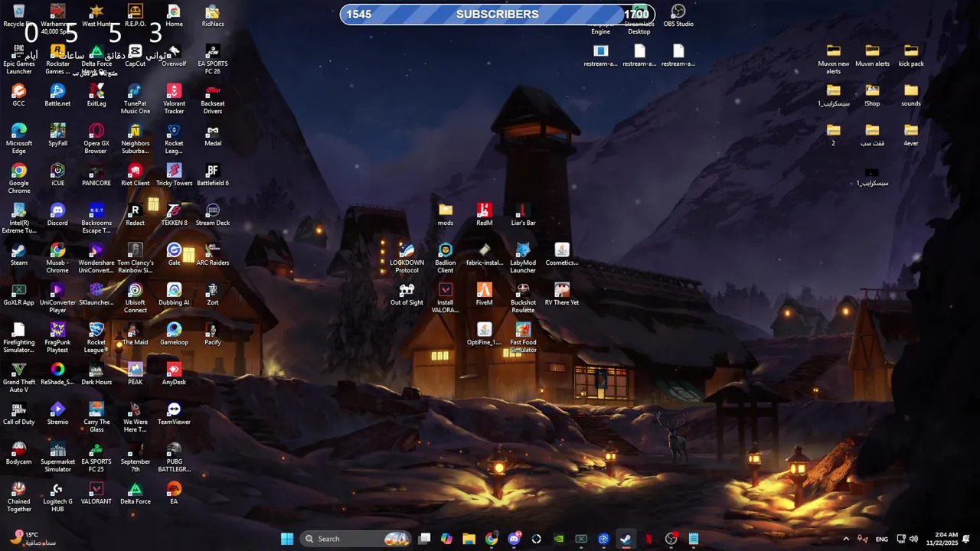
Task: Select the Grand Theft Auto V icon
Action: click(x=18, y=377)
